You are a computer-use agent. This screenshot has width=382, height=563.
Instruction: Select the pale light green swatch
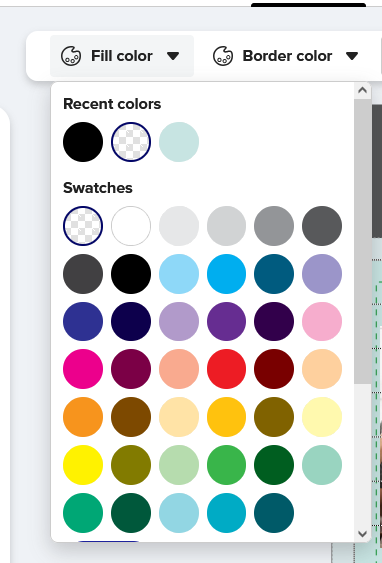[179, 465]
